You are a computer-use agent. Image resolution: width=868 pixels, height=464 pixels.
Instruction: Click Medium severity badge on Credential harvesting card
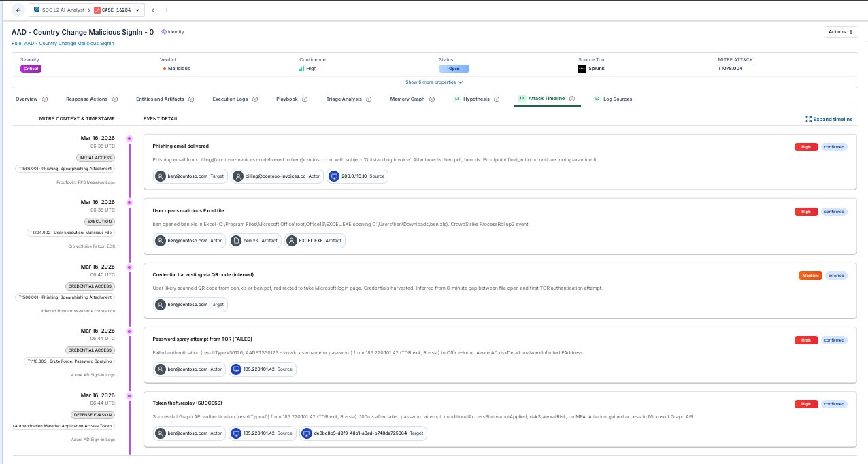coord(811,276)
